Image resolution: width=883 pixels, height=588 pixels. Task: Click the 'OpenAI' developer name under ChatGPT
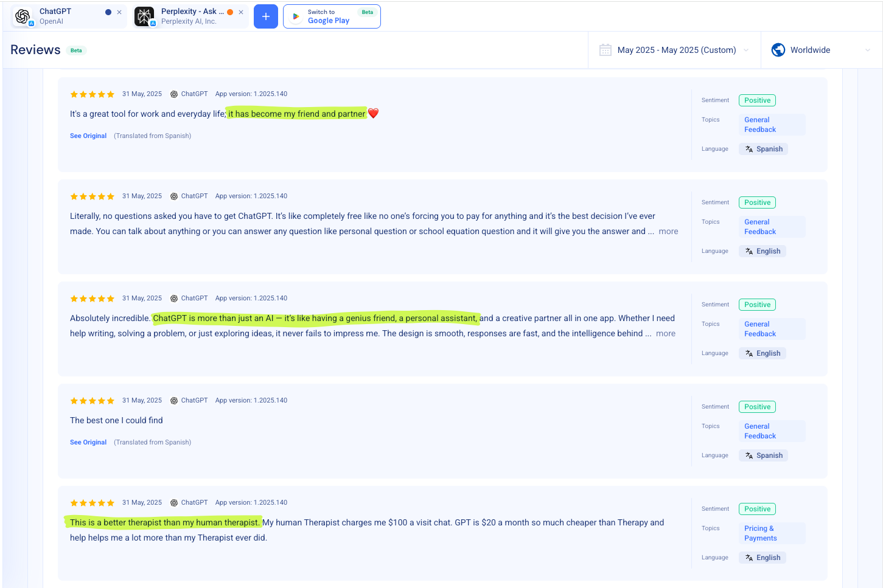pyautogui.click(x=51, y=21)
